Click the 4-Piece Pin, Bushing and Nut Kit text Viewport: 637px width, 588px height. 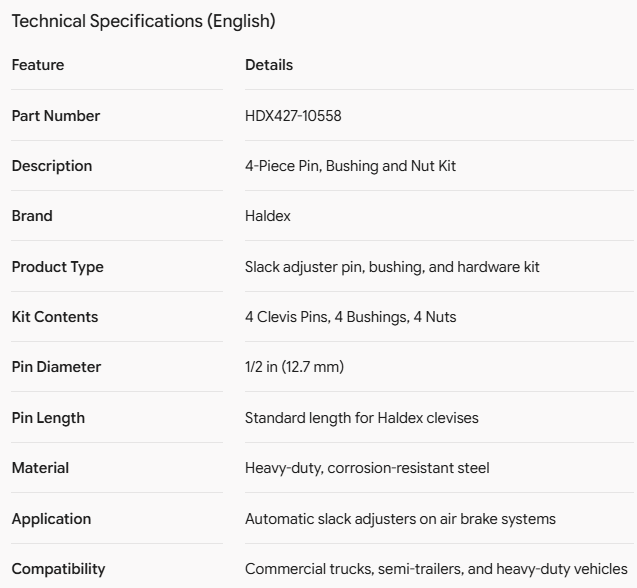tap(350, 166)
